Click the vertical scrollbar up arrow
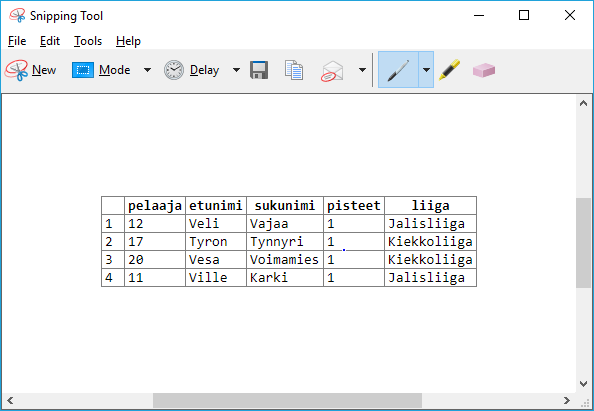594x411 pixels. click(x=583, y=103)
